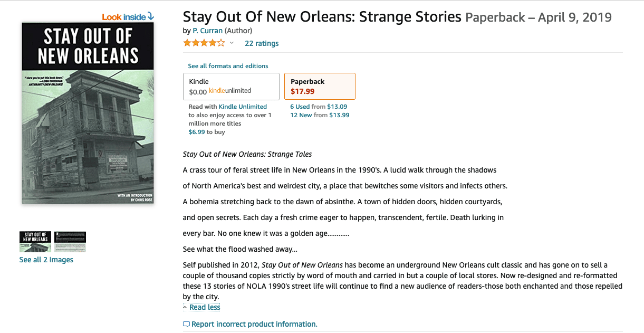Click the speech bubble report icon
Image resolution: width=644 pixels, height=333 pixels.
(x=186, y=324)
